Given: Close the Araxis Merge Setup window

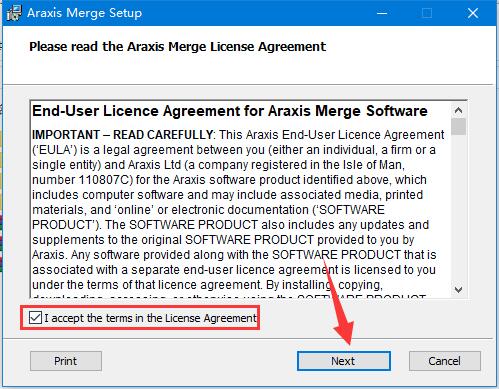Looking at the screenshot, I should [472, 13].
